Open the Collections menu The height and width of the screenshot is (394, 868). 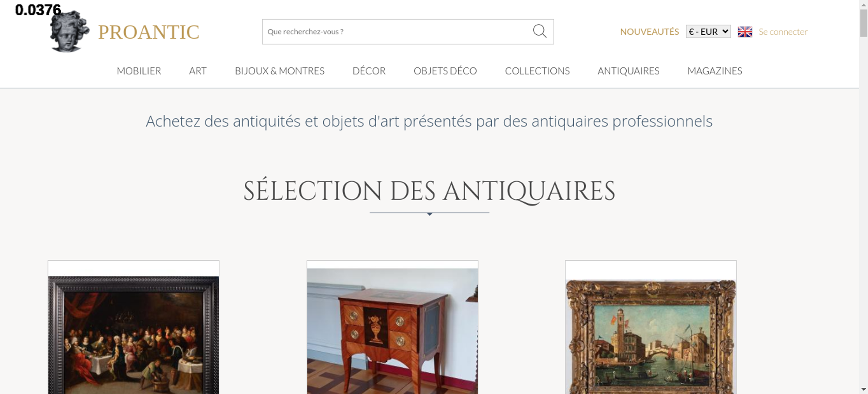pos(537,71)
